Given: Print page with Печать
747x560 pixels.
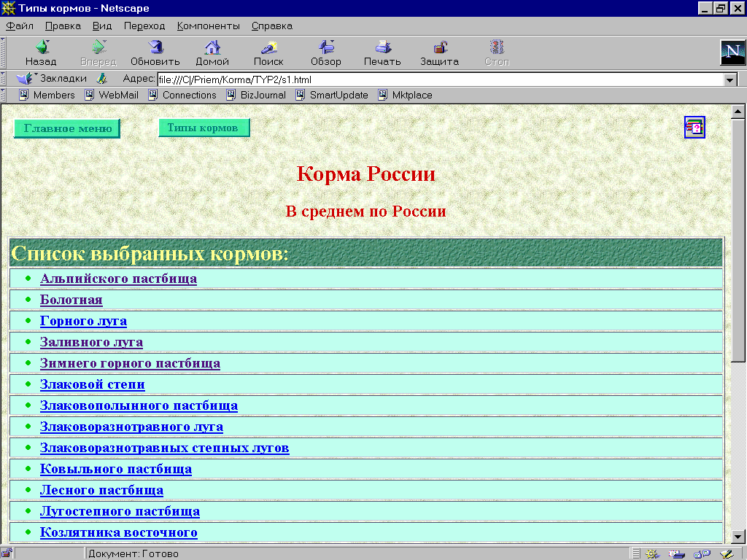Looking at the screenshot, I should click(382, 52).
